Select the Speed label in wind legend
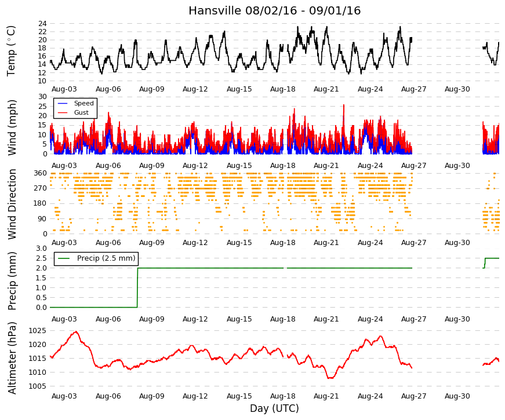The width and height of the screenshot is (505, 420). 83,103
